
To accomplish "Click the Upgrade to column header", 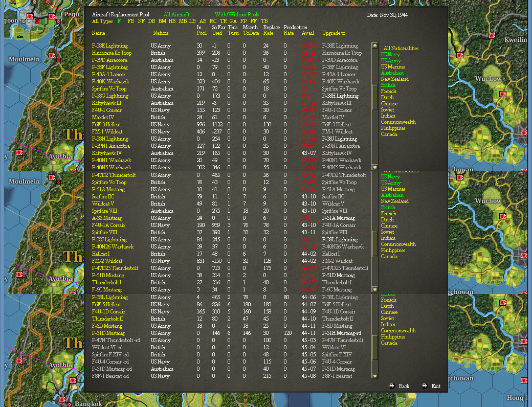I will point(334,33).
